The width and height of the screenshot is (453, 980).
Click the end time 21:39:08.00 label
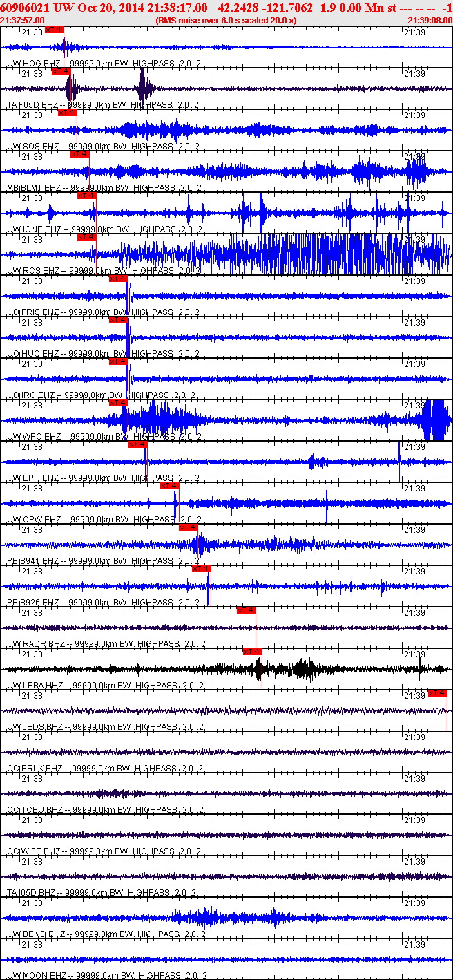click(430, 20)
